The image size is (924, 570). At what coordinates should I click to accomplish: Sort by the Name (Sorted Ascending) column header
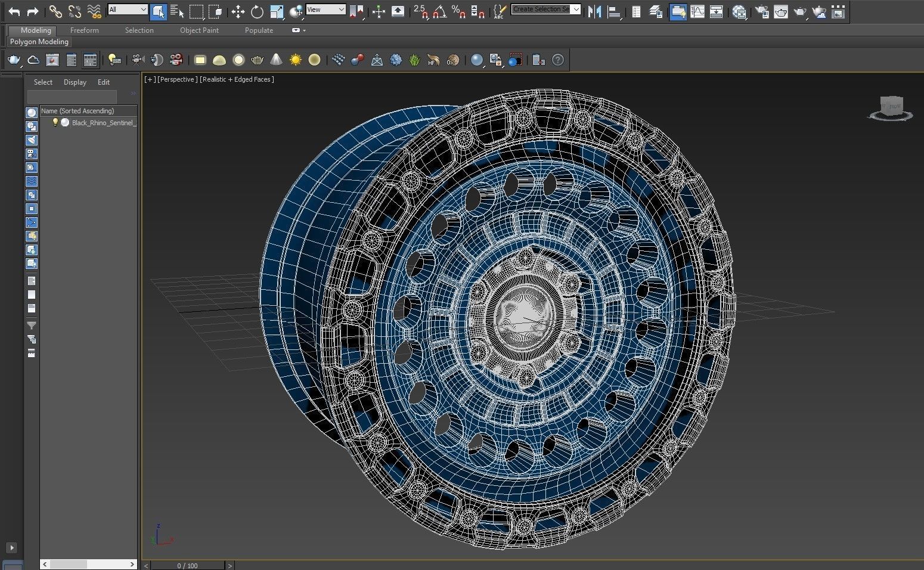click(x=88, y=111)
